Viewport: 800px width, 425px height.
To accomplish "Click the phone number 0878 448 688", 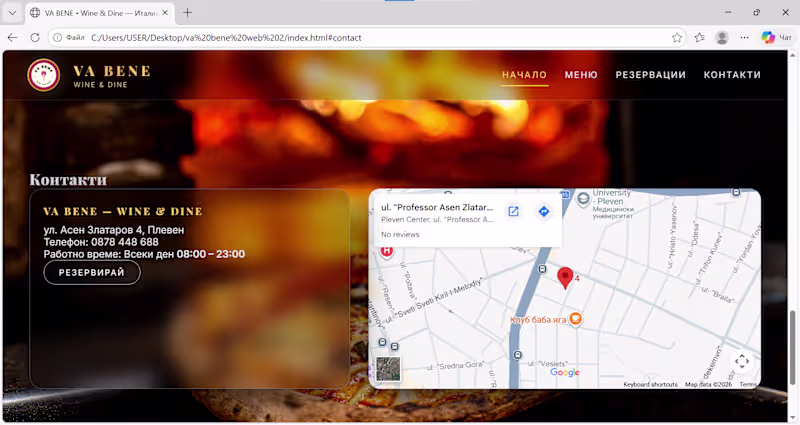I will [125, 242].
